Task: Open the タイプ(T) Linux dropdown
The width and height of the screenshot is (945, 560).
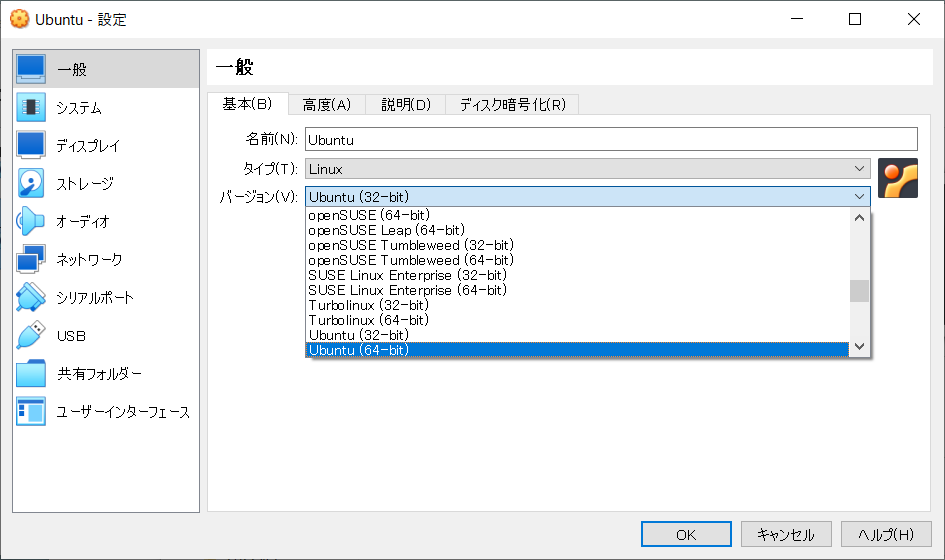Action: click(x=588, y=169)
